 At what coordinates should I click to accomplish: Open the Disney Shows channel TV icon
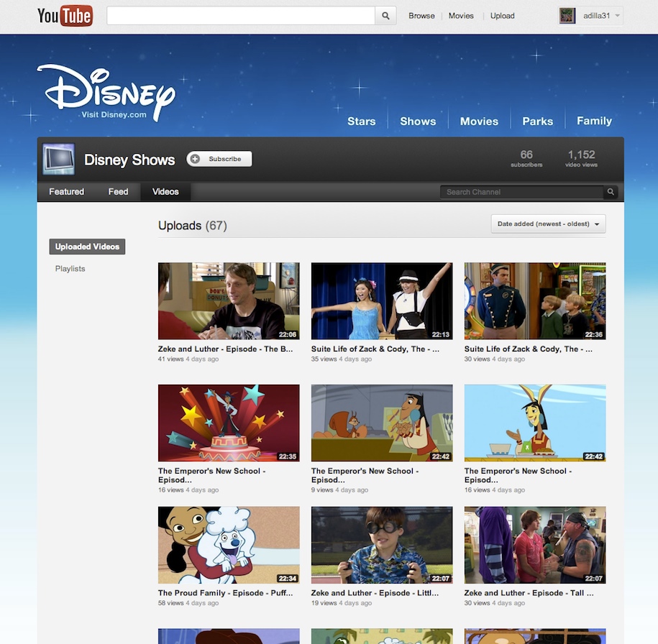coord(59,160)
